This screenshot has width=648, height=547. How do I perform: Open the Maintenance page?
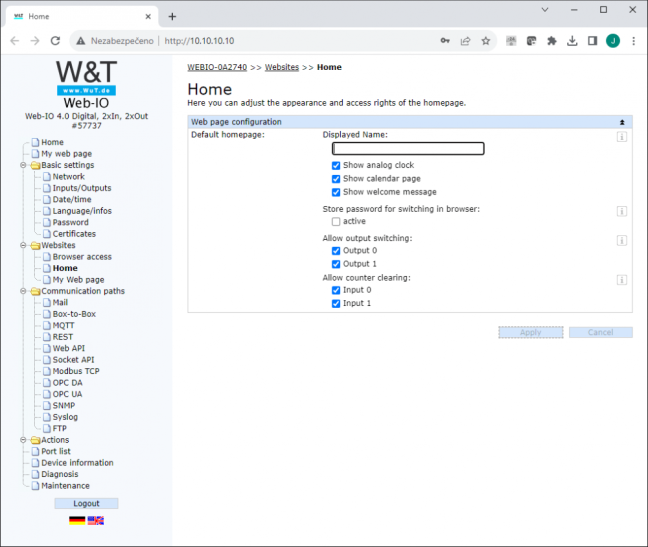[x=65, y=486]
